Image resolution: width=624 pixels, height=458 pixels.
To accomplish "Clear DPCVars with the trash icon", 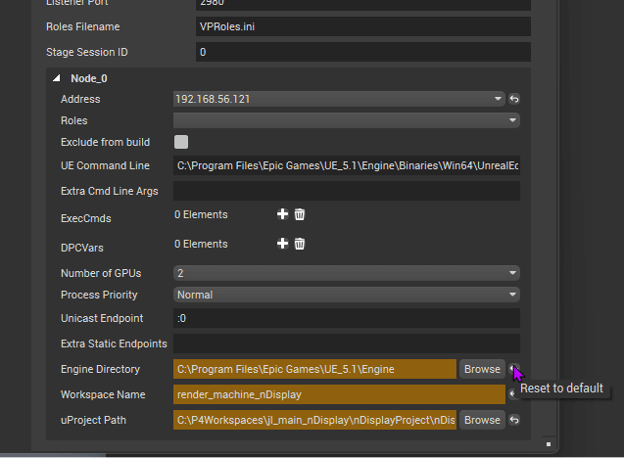I will 299,243.
